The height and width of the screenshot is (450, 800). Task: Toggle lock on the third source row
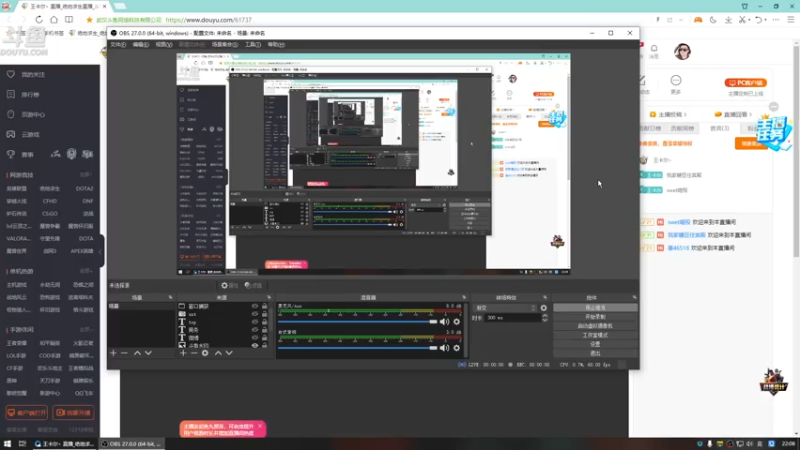pos(264,322)
